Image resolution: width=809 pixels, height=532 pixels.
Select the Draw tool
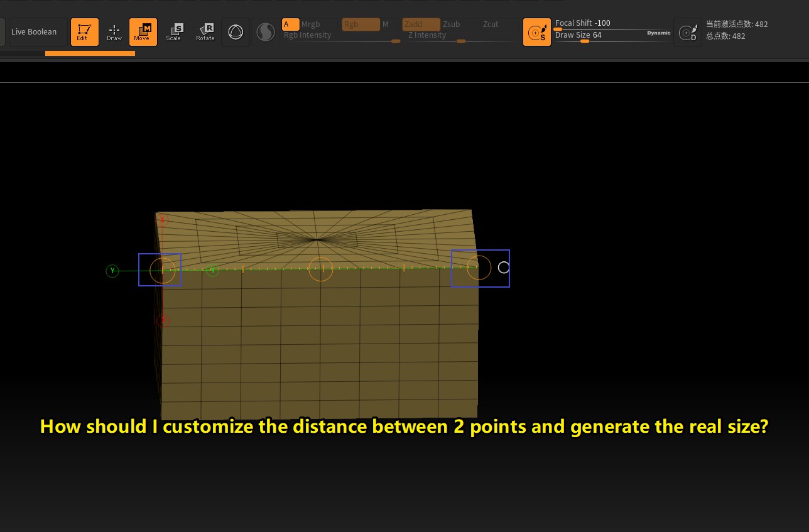[x=114, y=32]
